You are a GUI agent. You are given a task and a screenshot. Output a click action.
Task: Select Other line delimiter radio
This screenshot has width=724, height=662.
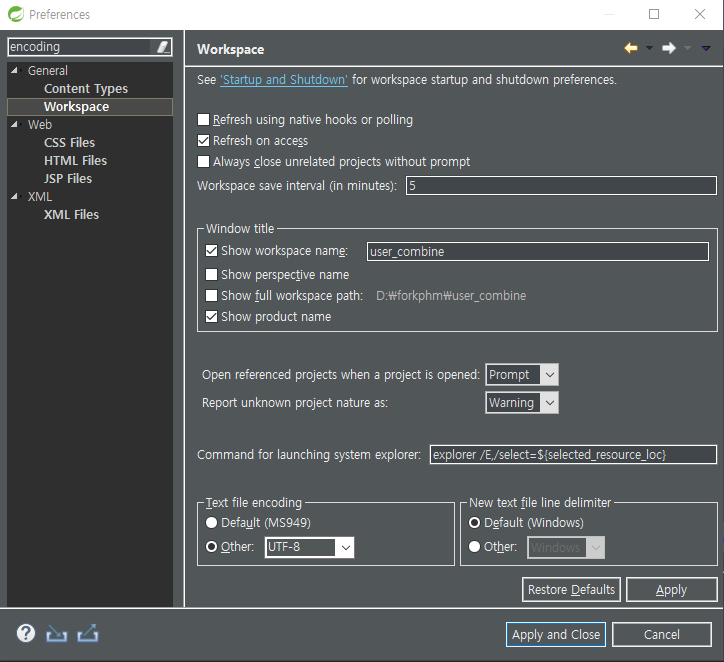(x=474, y=547)
